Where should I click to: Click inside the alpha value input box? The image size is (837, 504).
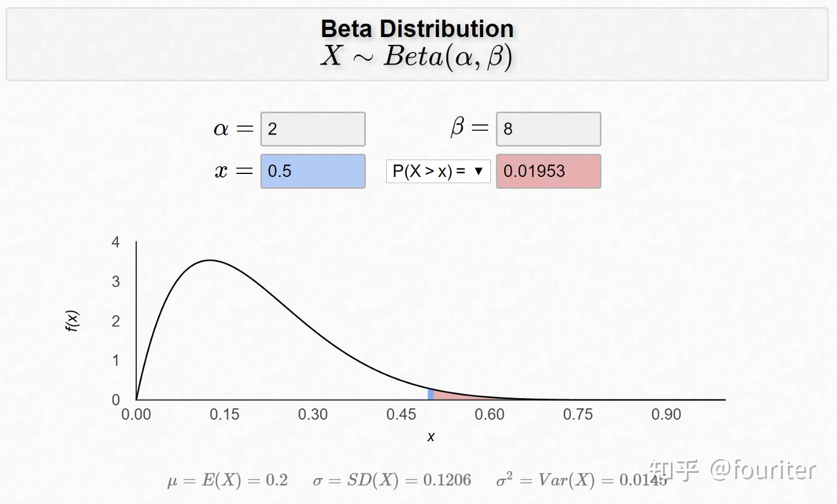pos(313,129)
